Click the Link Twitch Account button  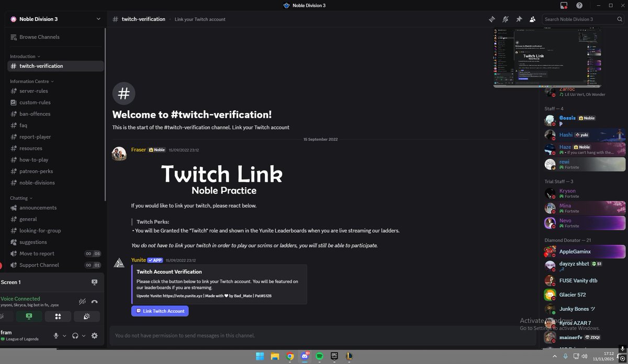tap(160, 311)
